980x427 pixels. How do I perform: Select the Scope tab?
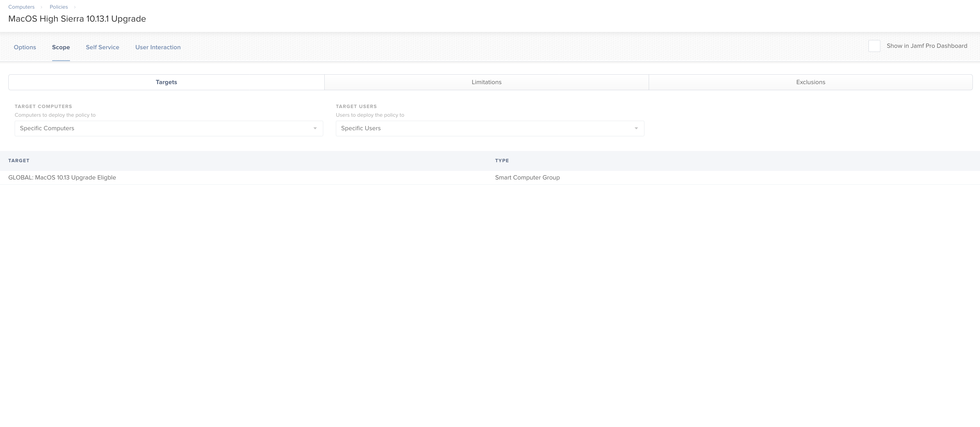[x=61, y=47]
